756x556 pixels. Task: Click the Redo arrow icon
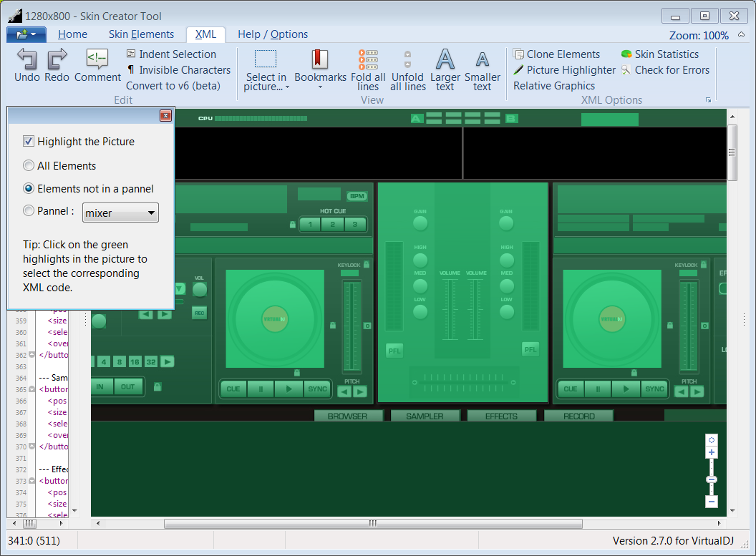tap(57, 59)
